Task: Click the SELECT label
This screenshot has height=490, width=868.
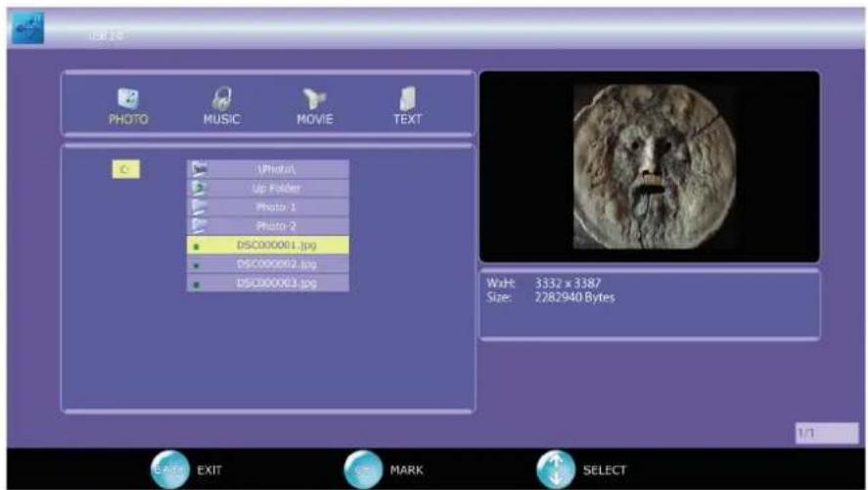Action: [605, 470]
